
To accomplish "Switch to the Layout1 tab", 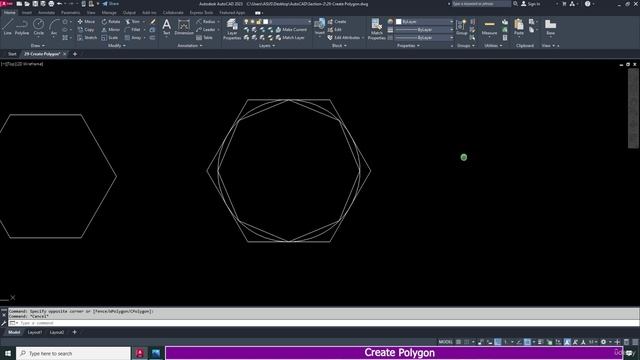I will point(35,332).
